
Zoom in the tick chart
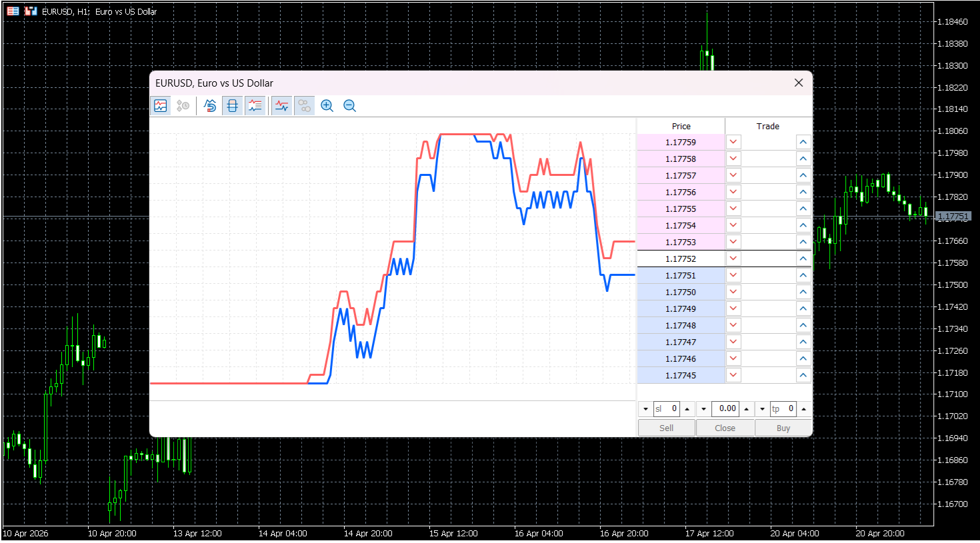tap(327, 105)
